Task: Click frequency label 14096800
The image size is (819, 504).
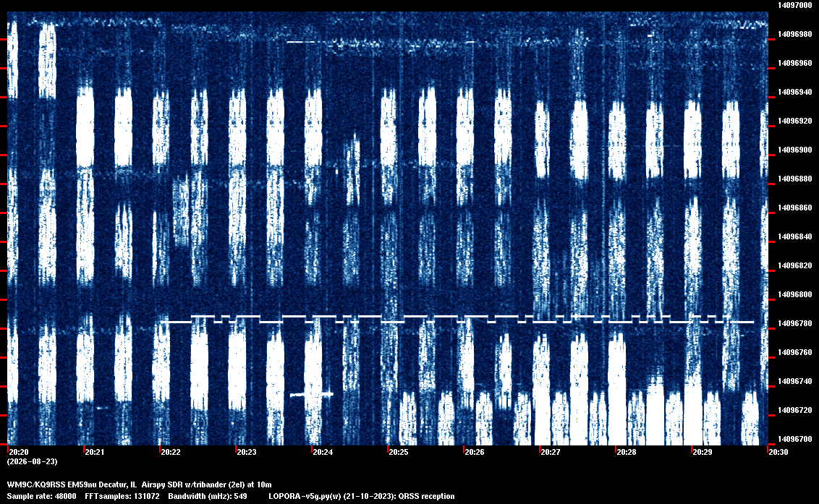Action: tap(794, 294)
